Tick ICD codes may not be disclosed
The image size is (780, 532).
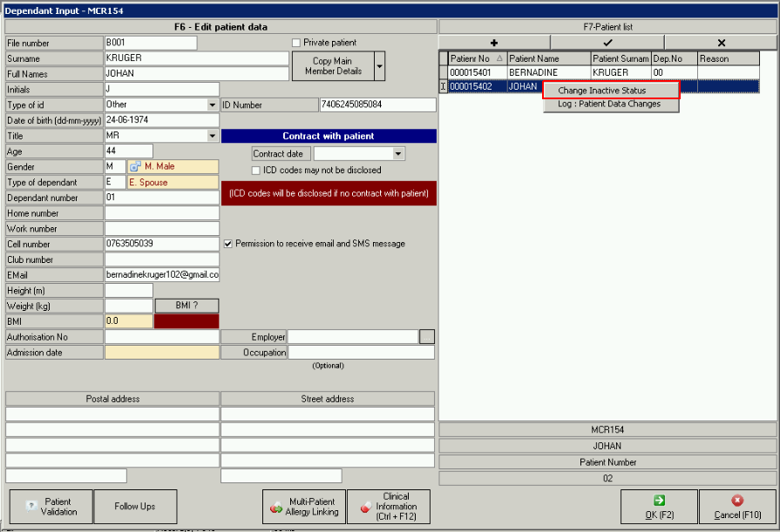pyautogui.click(x=256, y=171)
